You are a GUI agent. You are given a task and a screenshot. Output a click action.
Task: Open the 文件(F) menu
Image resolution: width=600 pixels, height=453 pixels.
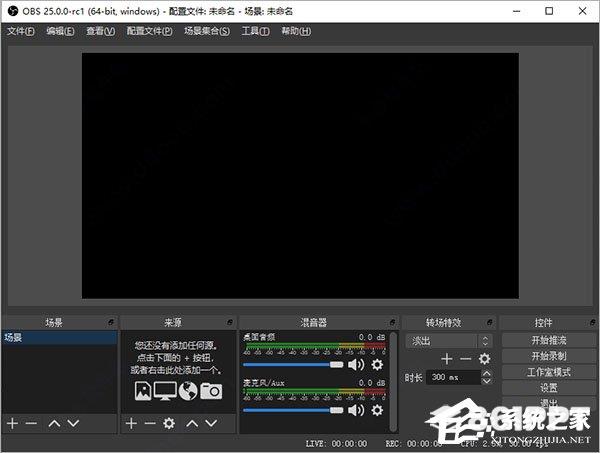(21, 31)
